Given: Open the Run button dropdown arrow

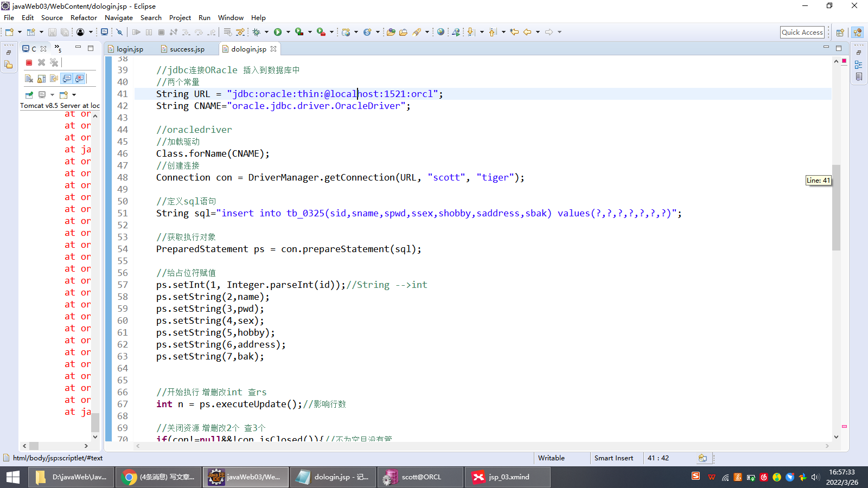Looking at the screenshot, I should pyautogui.click(x=288, y=32).
